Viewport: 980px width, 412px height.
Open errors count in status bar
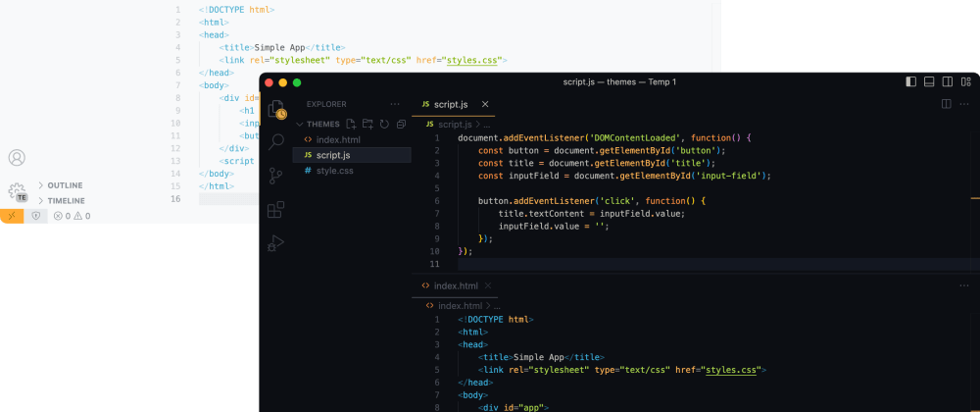pyautogui.click(x=62, y=216)
